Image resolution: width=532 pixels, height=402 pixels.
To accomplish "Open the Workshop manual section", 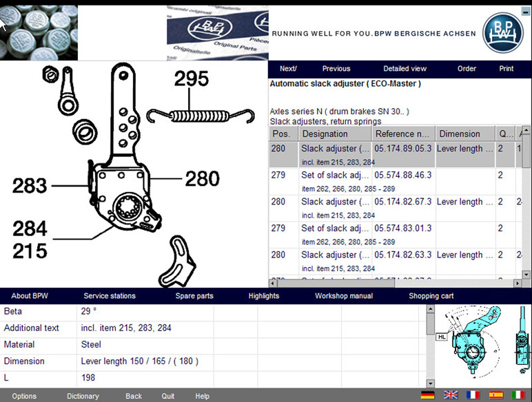I will 343,296.
